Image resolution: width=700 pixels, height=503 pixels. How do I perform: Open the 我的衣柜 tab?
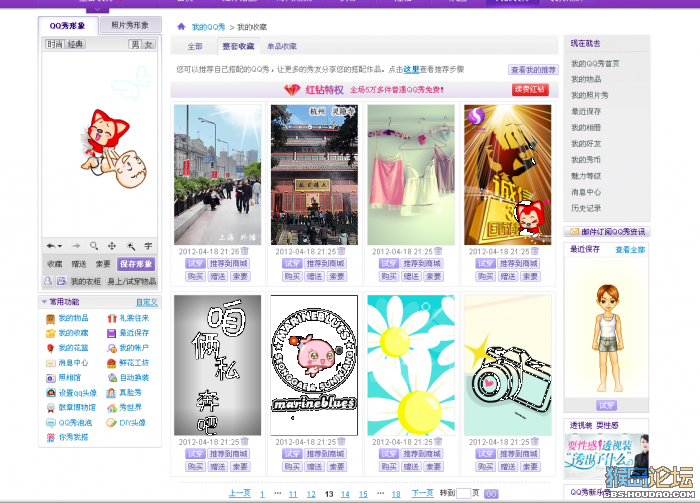85,281
